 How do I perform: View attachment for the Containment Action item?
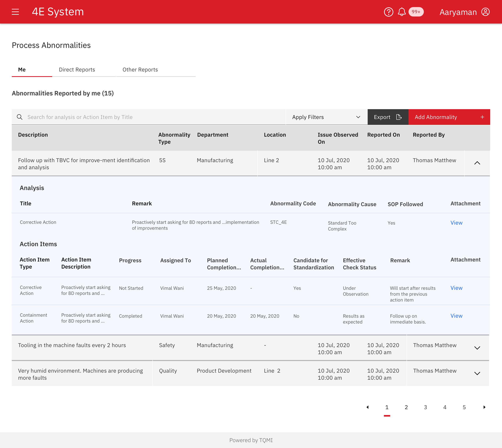pyautogui.click(x=456, y=316)
